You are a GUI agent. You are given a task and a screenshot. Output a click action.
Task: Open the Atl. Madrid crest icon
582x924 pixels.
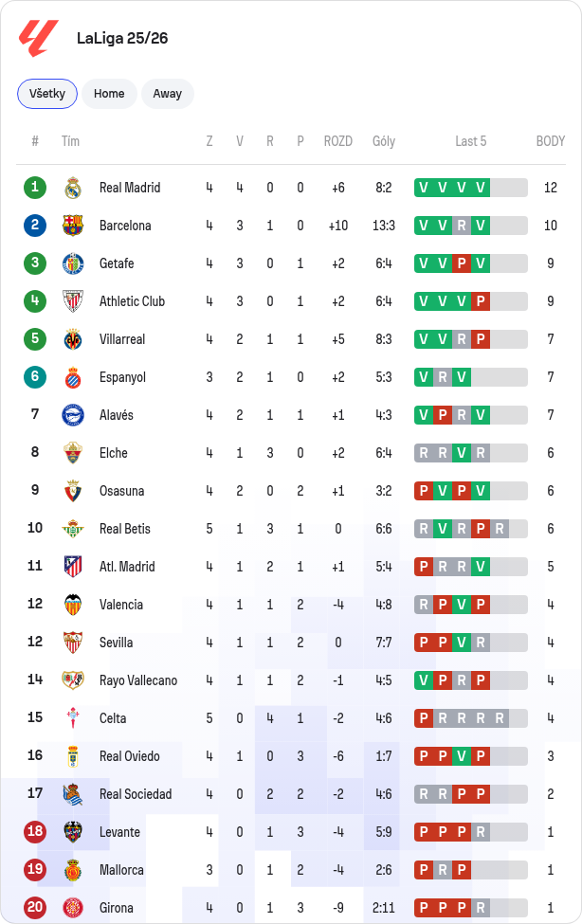[73, 567]
